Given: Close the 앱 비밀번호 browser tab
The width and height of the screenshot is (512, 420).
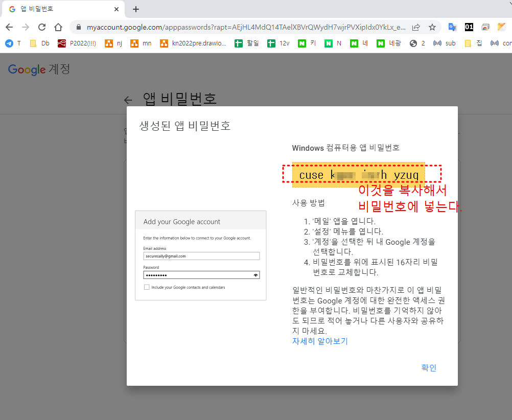Looking at the screenshot, I should click(x=116, y=9).
